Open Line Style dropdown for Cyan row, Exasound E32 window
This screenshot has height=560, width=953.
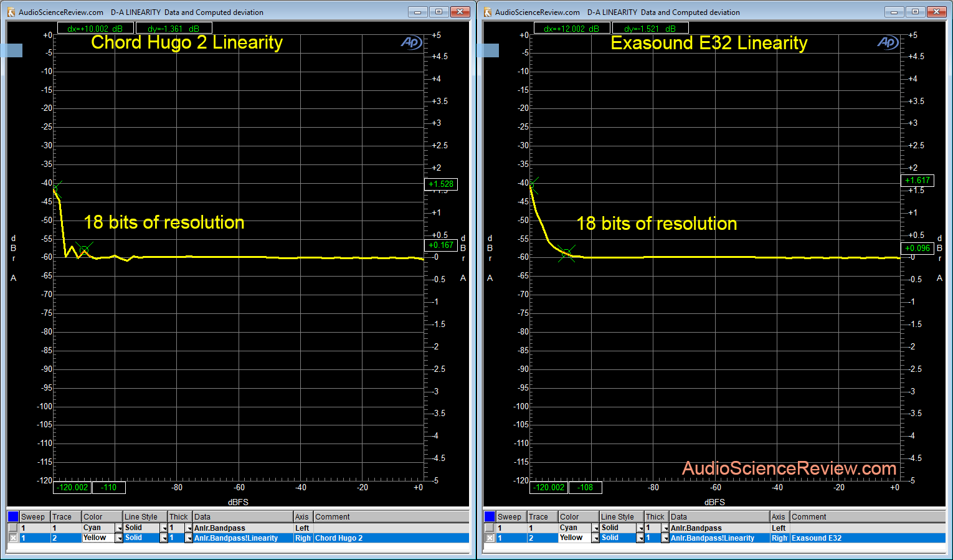coord(640,528)
